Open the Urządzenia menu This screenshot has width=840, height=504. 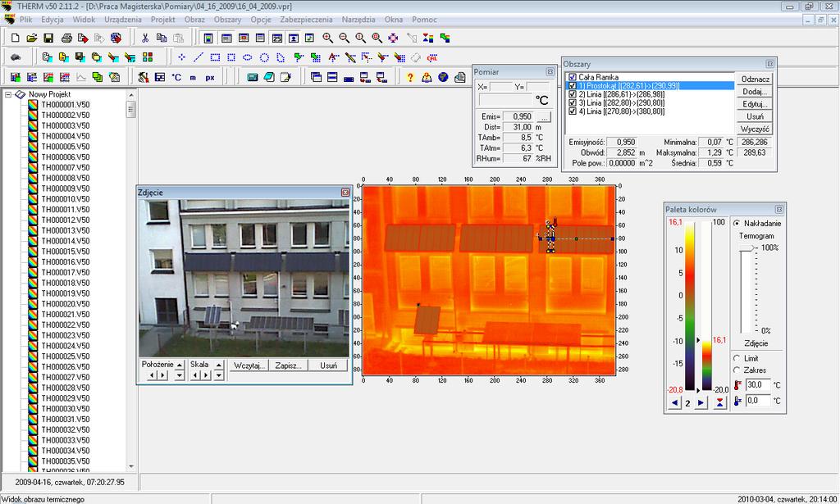point(123,20)
